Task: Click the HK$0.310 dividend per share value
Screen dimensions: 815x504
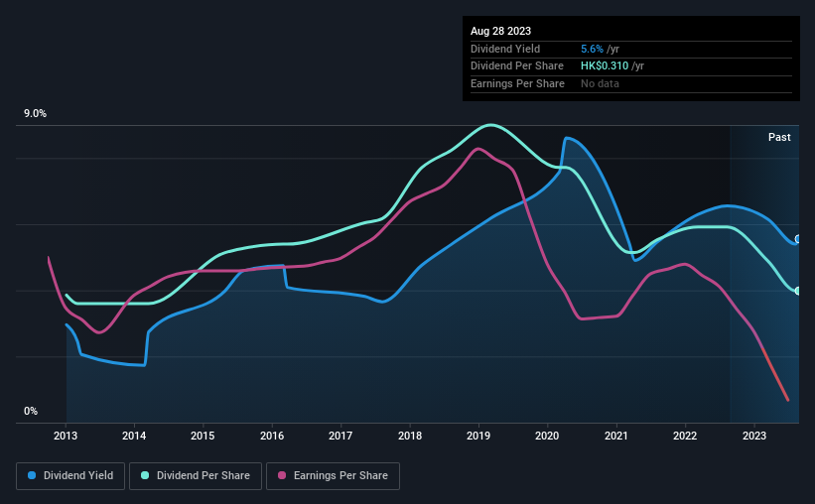Action: tap(605, 66)
